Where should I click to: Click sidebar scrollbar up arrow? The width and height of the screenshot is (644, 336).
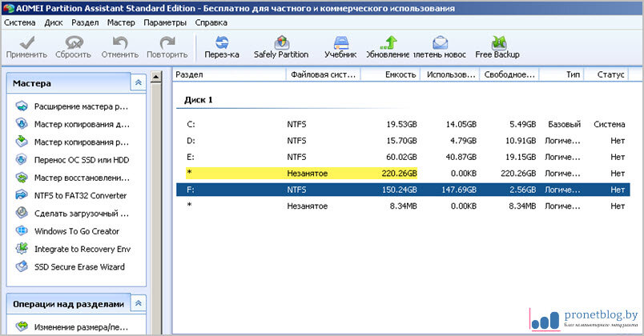(x=156, y=77)
